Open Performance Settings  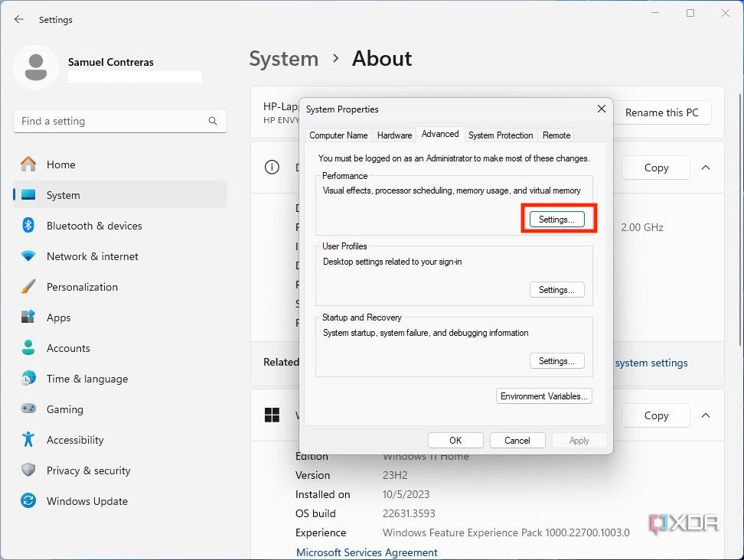pos(557,219)
